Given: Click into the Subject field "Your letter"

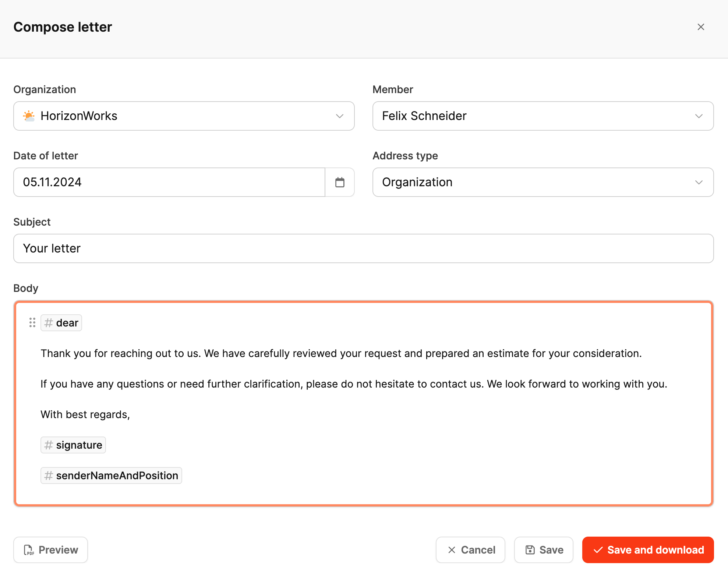Looking at the screenshot, I should tap(363, 248).
